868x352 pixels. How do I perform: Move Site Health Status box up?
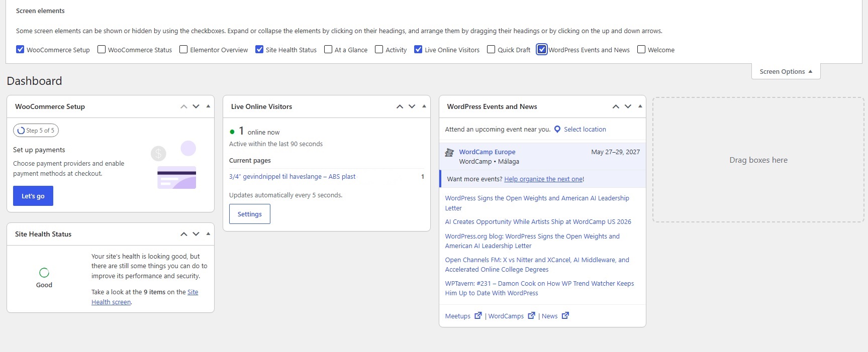pyautogui.click(x=184, y=234)
